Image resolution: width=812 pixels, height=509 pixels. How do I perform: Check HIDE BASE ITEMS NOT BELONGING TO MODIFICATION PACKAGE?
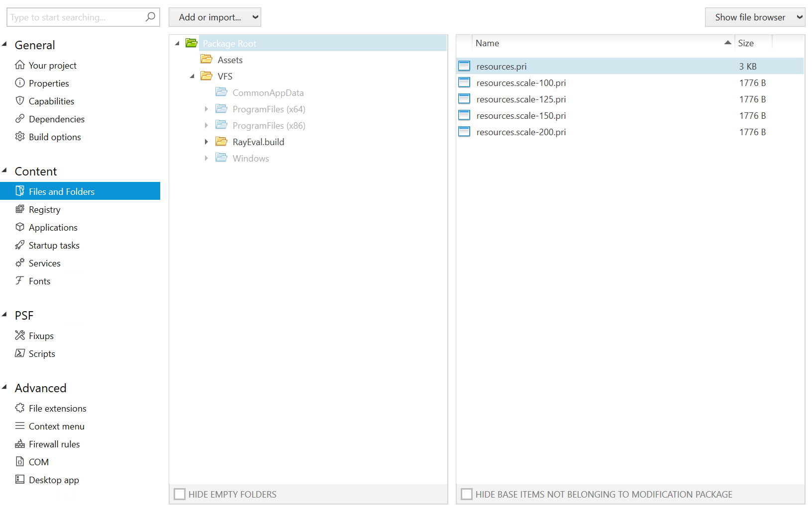click(467, 494)
